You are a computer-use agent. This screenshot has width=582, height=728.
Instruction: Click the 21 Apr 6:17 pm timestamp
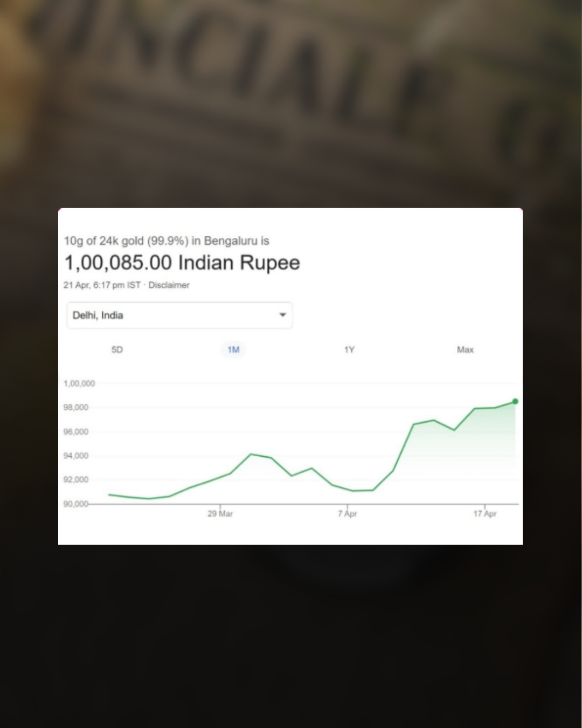pyautogui.click(x=102, y=285)
